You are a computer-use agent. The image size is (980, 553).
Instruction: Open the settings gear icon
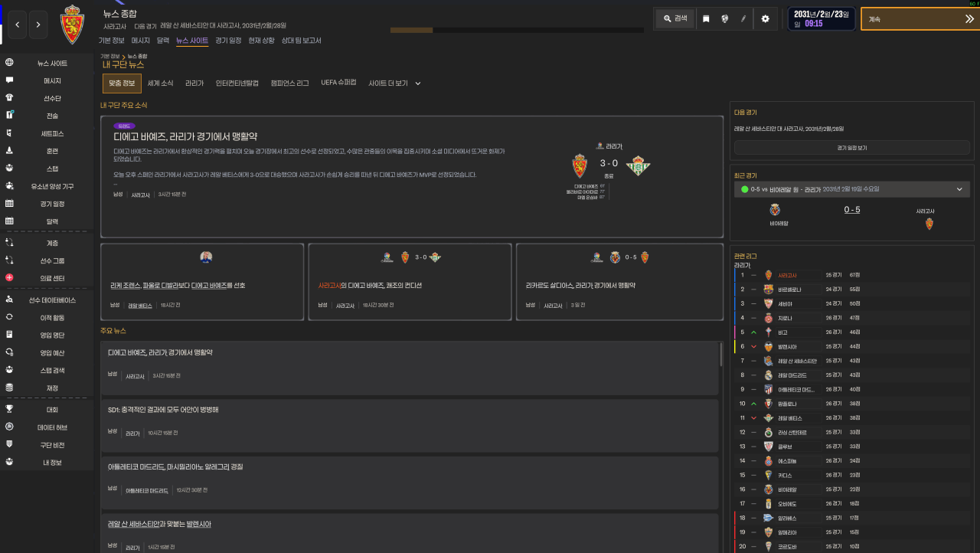pyautogui.click(x=765, y=18)
